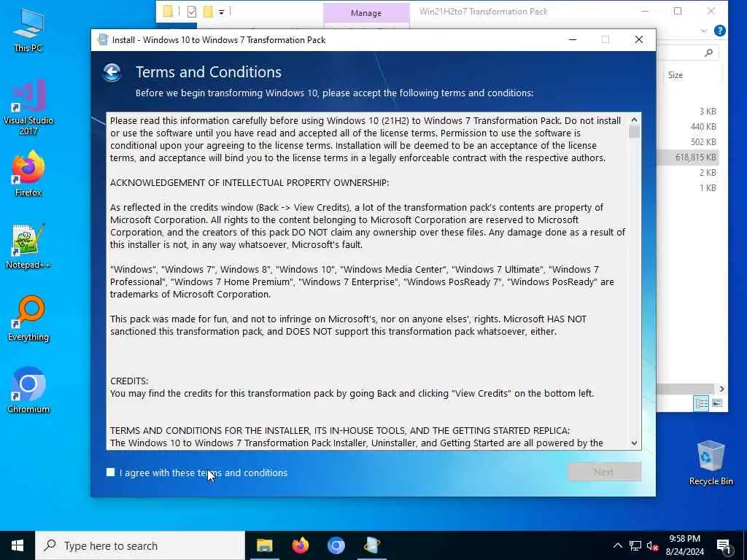Switch Explorer to details view

coord(701,403)
